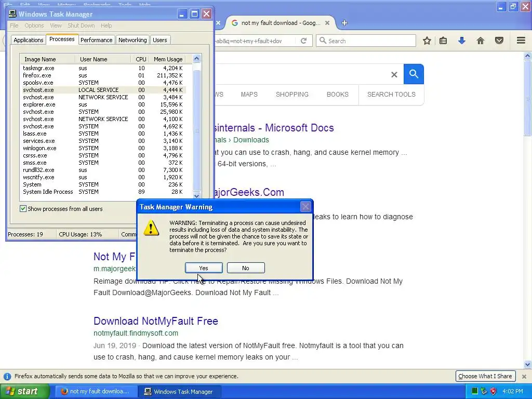Click Firefox bookmark star icon
The width and height of the screenshot is (532, 399).
pyautogui.click(x=427, y=41)
